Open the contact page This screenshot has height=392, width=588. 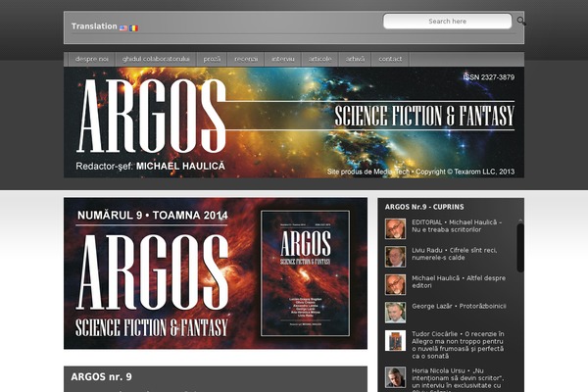[x=390, y=59]
